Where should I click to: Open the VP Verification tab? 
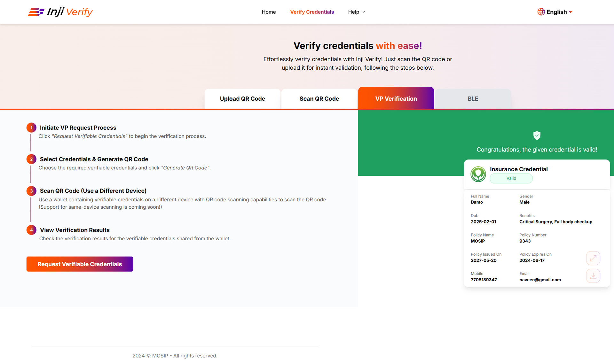tap(396, 99)
